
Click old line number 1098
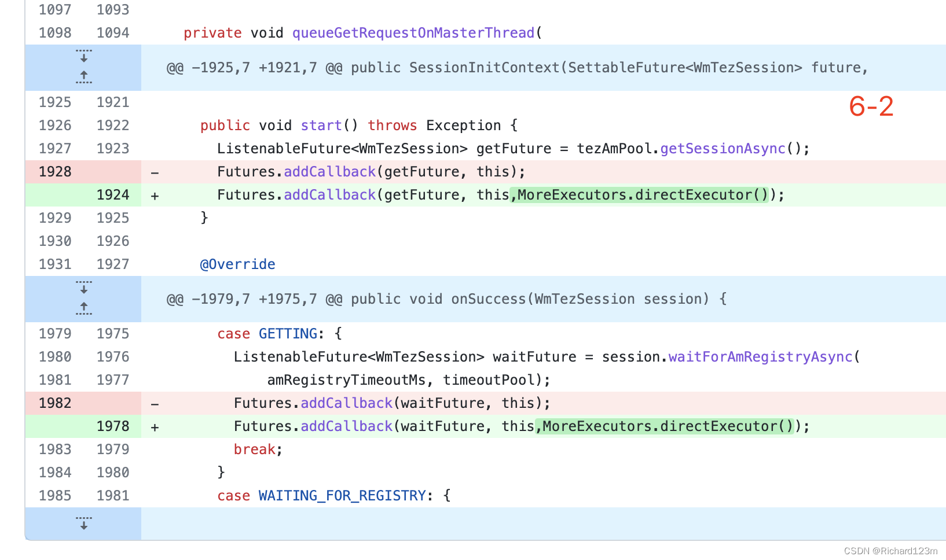click(55, 33)
